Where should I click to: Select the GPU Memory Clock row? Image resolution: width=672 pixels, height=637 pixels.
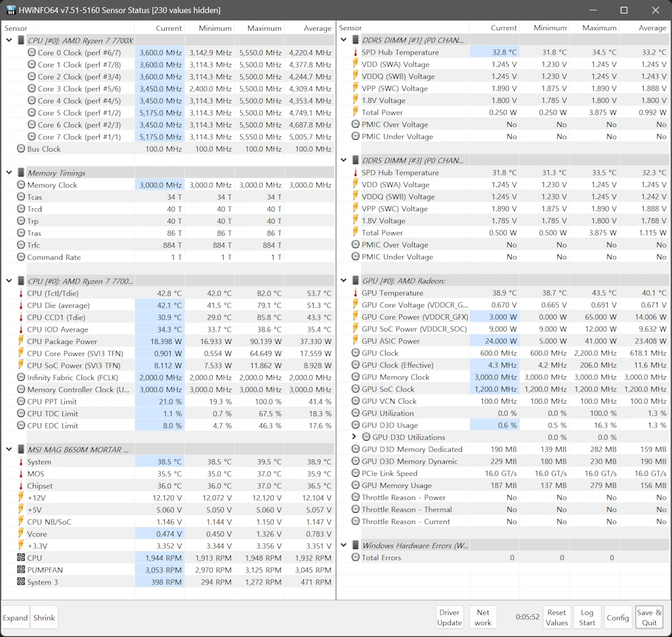click(x=503, y=377)
